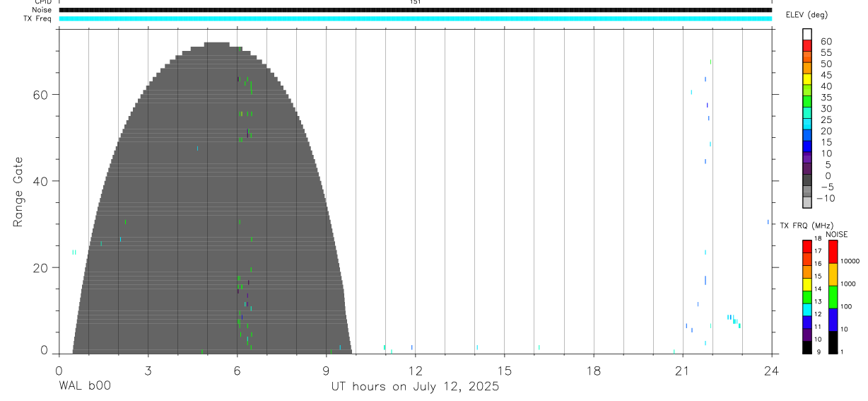Select the white top swatch above 60 degrees
This screenshot has width=868, height=401.
(x=807, y=35)
